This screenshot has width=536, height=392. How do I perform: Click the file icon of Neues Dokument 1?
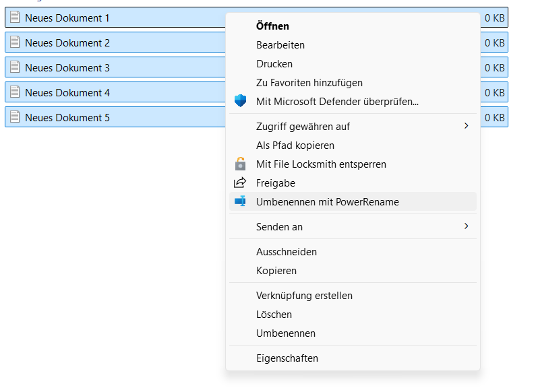point(15,18)
